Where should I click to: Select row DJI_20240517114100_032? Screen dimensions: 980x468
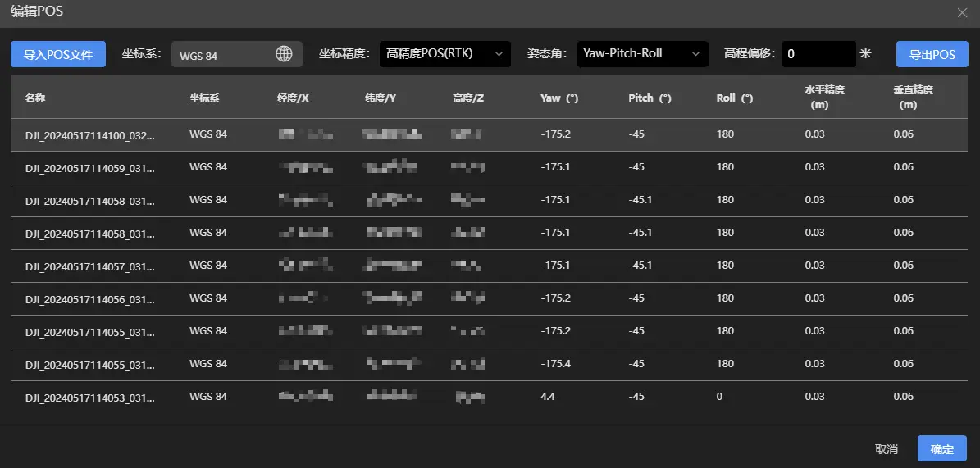click(x=89, y=134)
